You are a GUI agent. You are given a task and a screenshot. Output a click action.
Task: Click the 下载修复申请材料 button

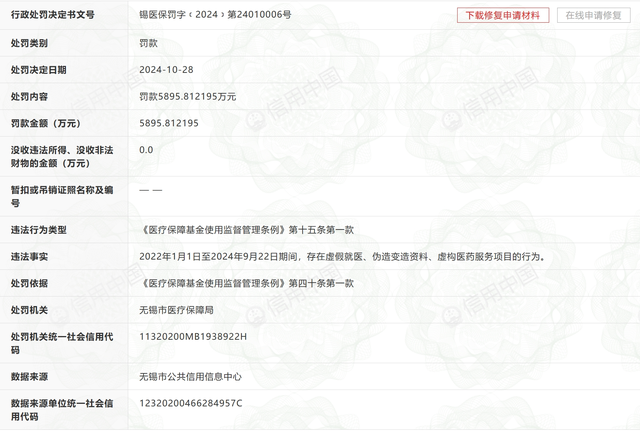503,16
